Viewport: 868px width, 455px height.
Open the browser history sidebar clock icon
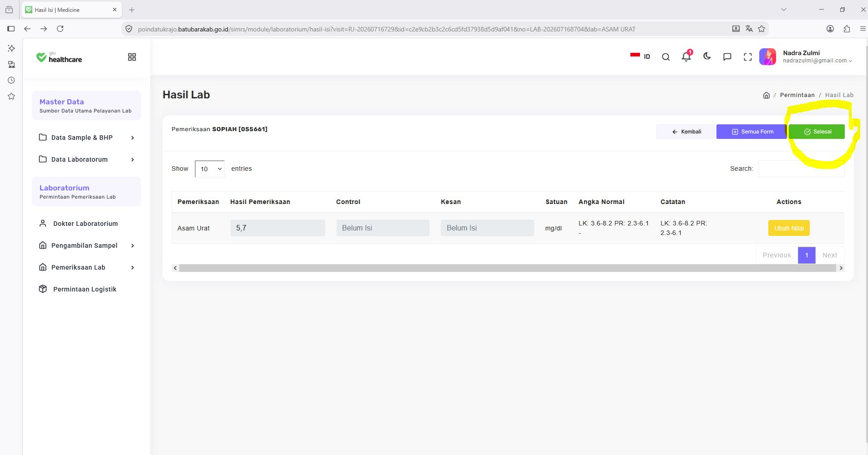[x=11, y=80]
